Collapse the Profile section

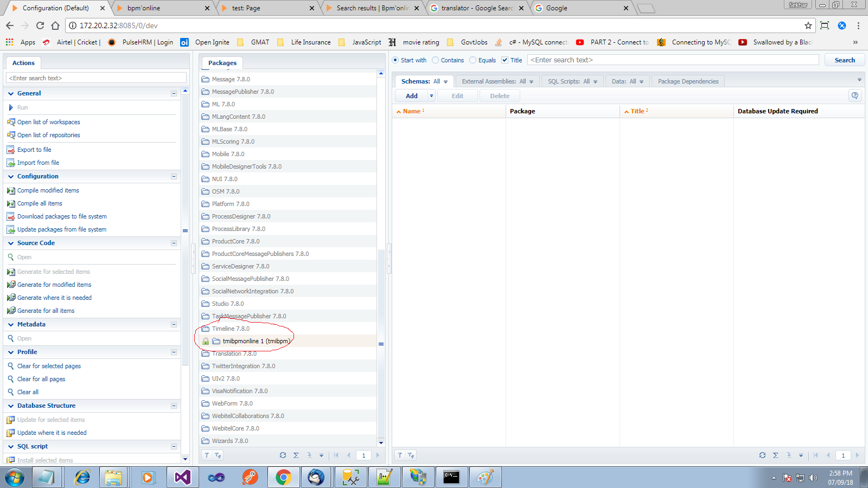174,352
